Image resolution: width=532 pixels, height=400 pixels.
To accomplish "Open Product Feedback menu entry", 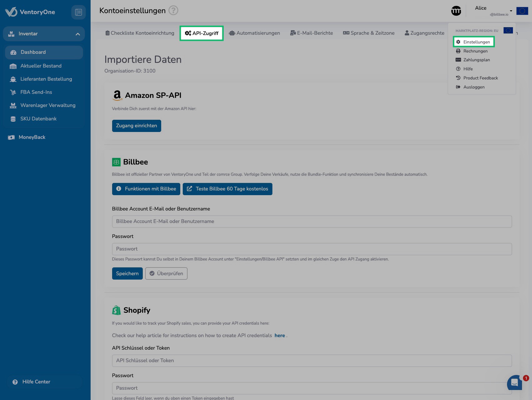I will [x=477, y=78].
